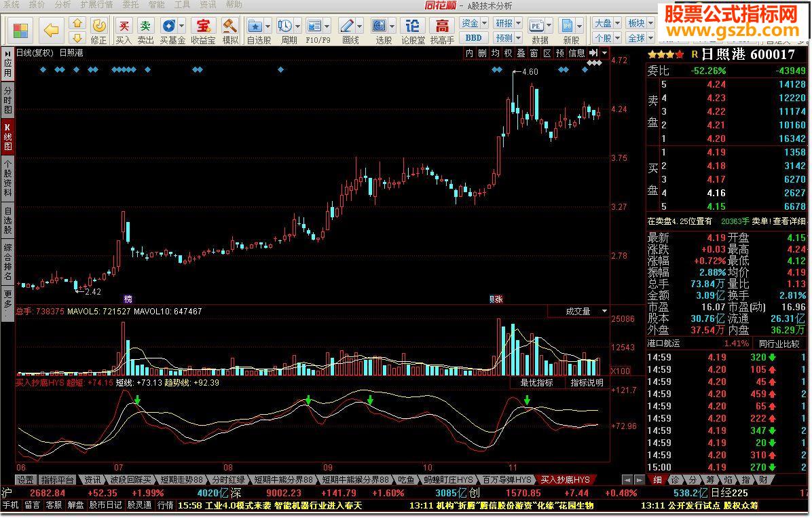Viewport: 812px width, 518px height.
Task: Open the 系统 menu
Action: point(11,5)
